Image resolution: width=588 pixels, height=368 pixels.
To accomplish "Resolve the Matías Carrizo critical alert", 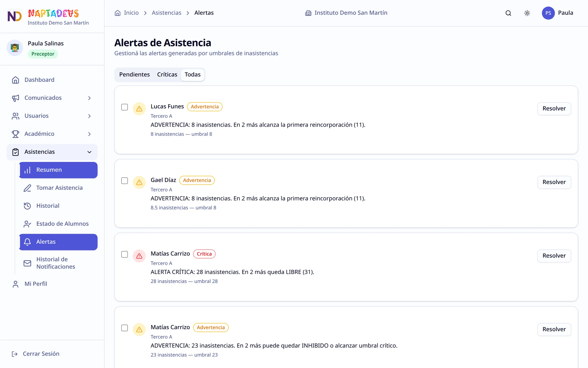I will [554, 256].
